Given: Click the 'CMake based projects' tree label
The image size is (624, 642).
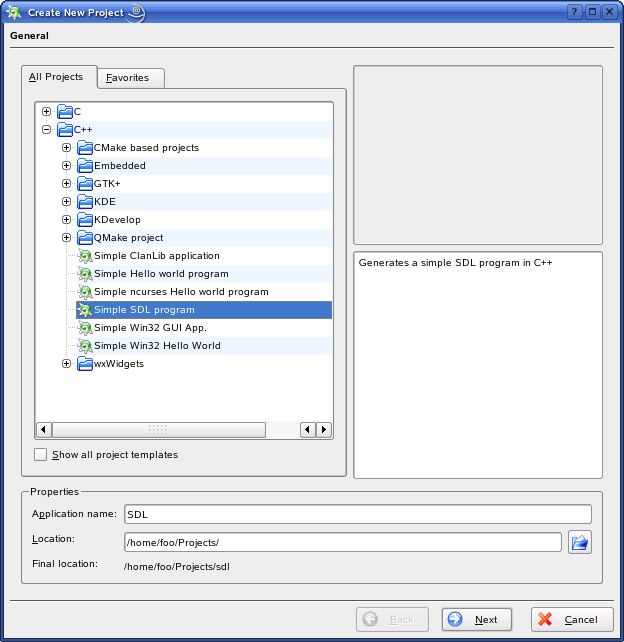Looking at the screenshot, I should coord(146,148).
